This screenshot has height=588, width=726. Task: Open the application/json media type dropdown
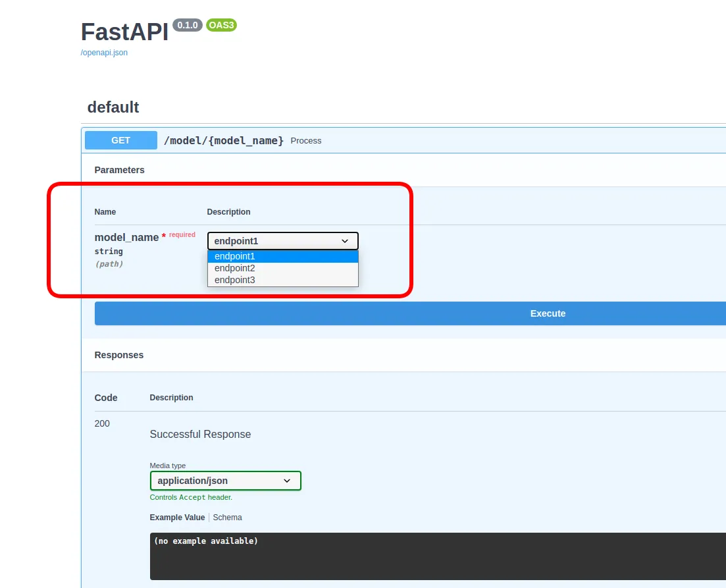pyautogui.click(x=226, y=481)
